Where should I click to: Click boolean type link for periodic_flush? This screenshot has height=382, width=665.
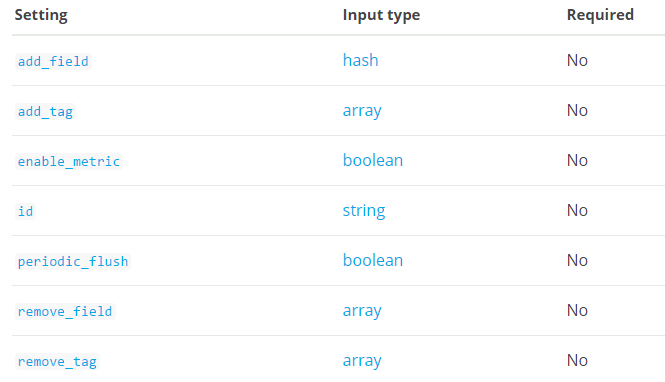click(x=373, y=260)
